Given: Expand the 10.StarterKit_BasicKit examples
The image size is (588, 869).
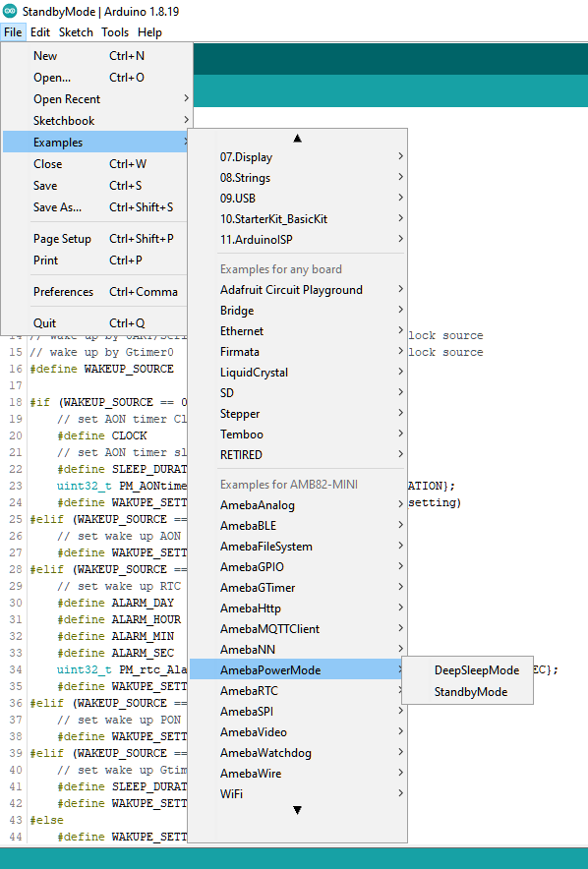Looking at the screenshot, I should pos(298,219).
